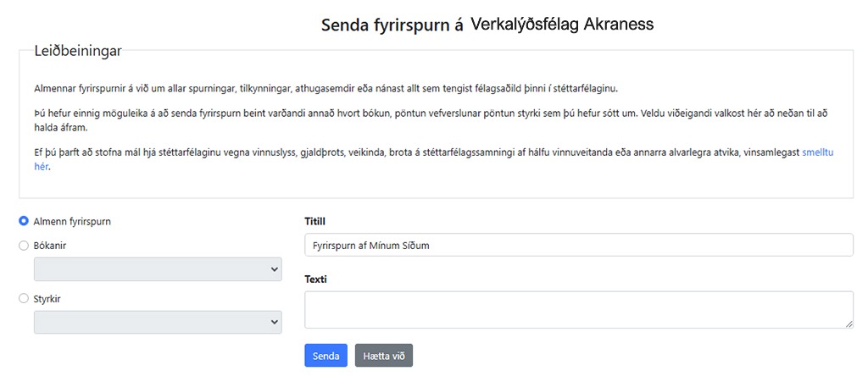Click the chevron arrow in Styrkir dropdown
The width and height of the screenshot is (868, 376).
pos(274,322)
